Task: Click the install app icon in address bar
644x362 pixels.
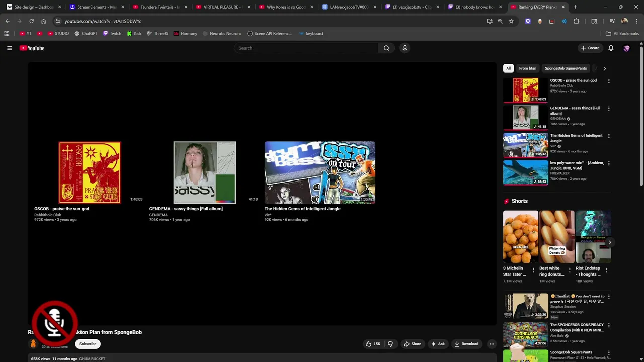Action: pyautogui.click(x=490, y=21)
